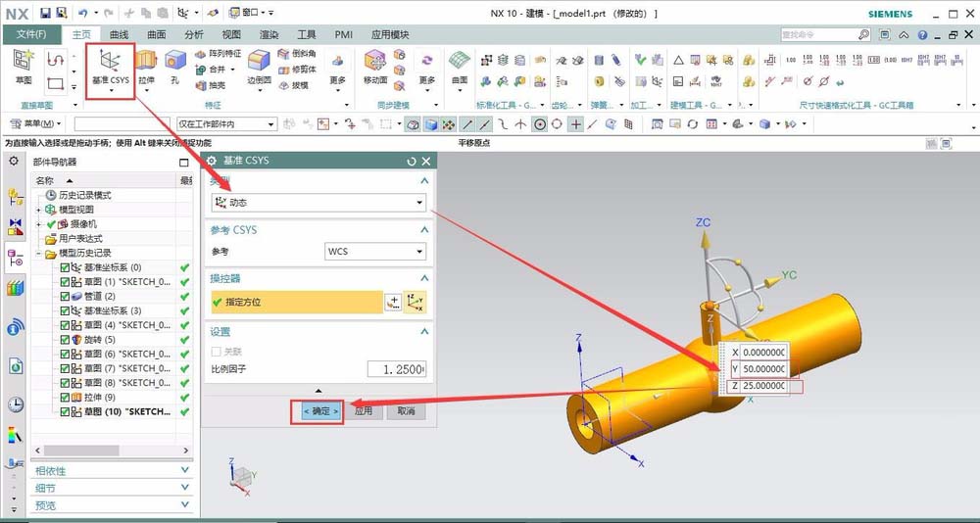Click the Y coordinate field showing 50.000000

click(763, 368)
